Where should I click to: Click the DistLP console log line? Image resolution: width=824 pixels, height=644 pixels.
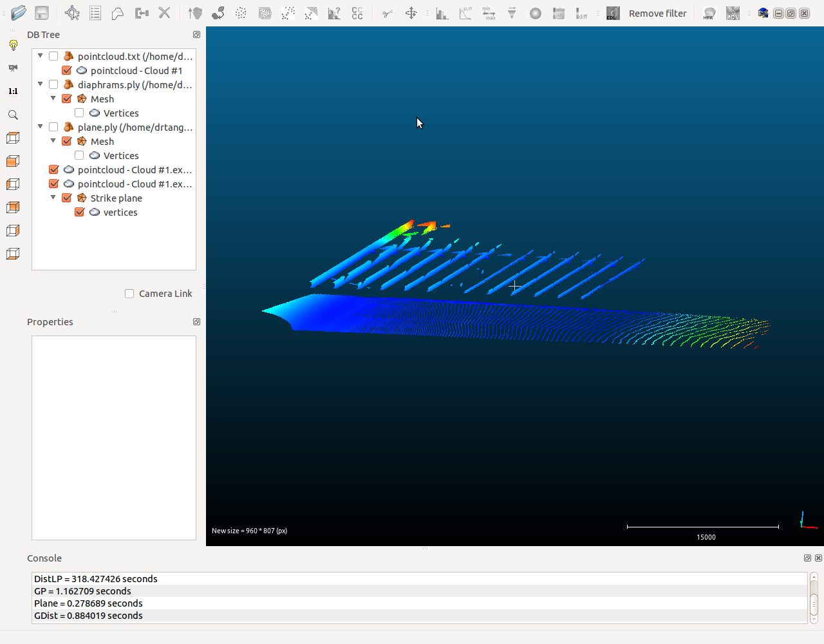93,578
